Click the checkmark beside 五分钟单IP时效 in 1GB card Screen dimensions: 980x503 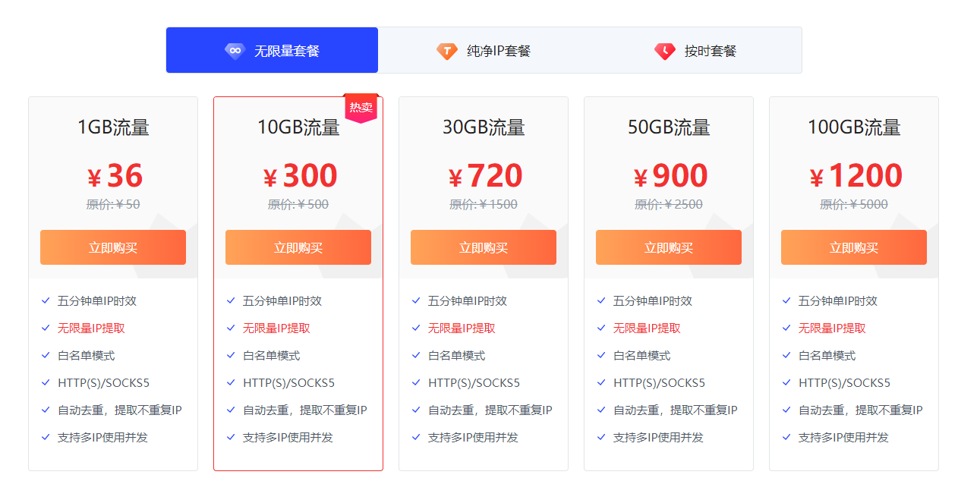click(46, 300)
